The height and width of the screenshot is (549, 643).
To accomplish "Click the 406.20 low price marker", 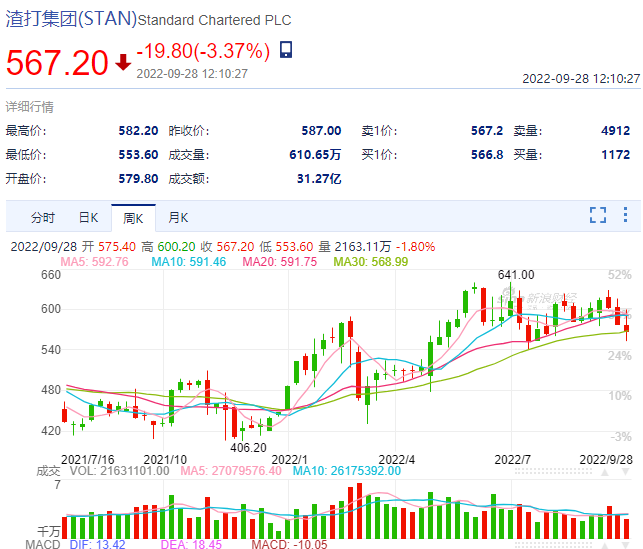I will (x=249, y=448).
